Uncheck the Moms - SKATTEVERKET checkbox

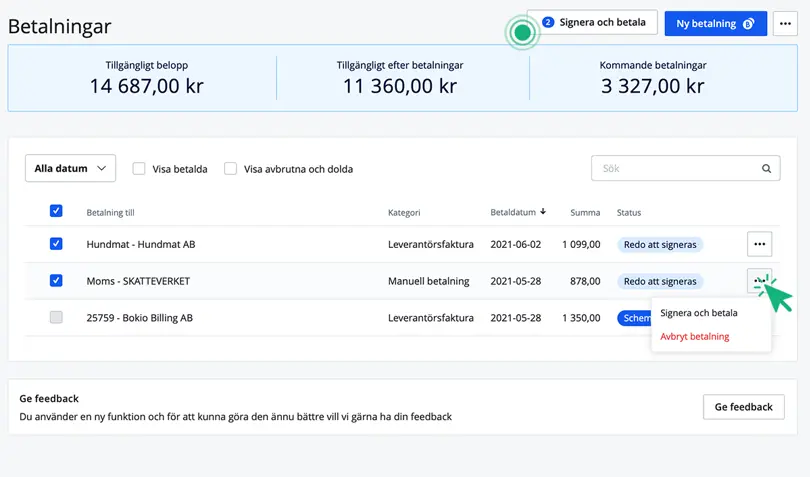[56, 281]
